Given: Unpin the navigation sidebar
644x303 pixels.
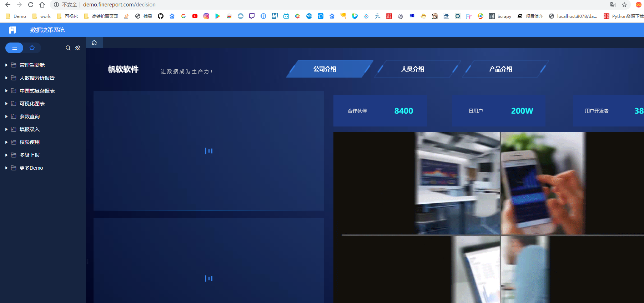Looking at the screenshot, I should (77, 48).
